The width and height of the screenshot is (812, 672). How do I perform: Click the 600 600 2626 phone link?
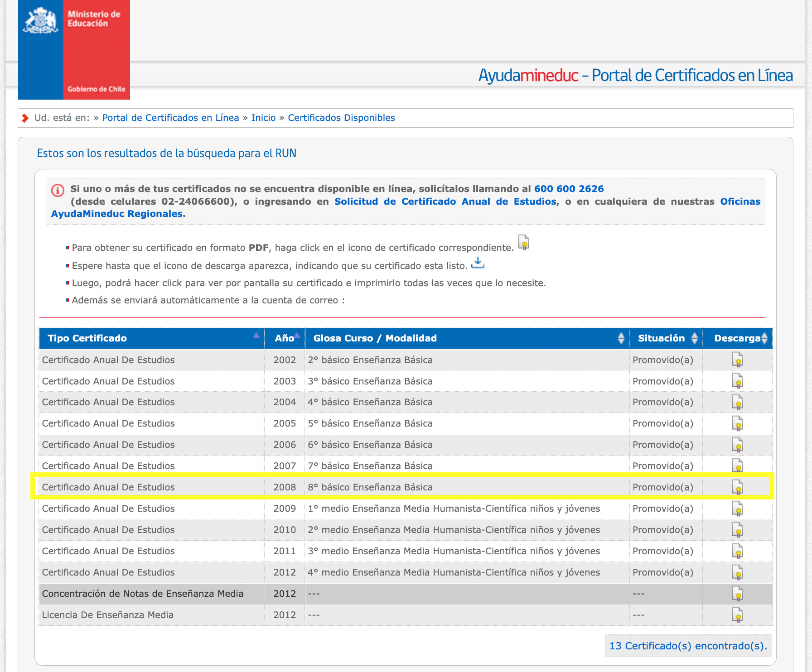tap(569, 189)
